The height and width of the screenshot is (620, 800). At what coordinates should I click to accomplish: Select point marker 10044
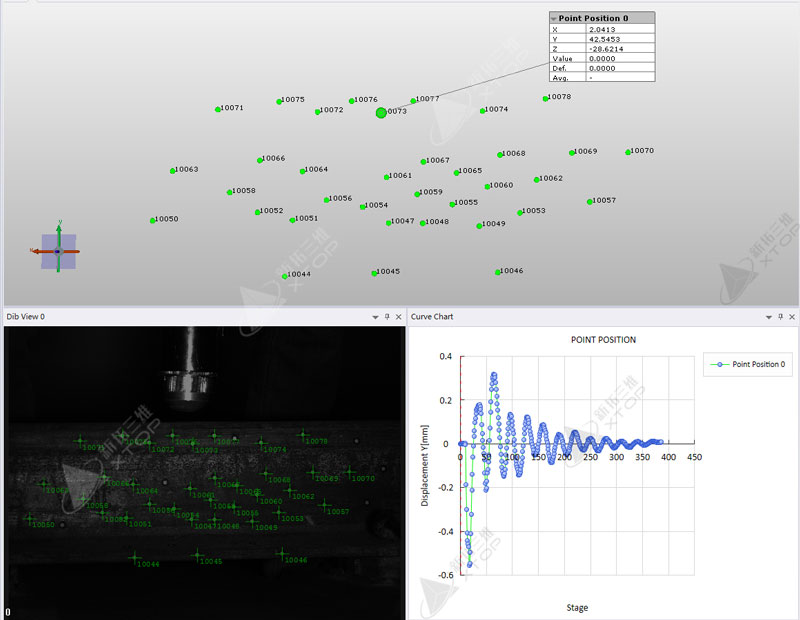point(286,275)
